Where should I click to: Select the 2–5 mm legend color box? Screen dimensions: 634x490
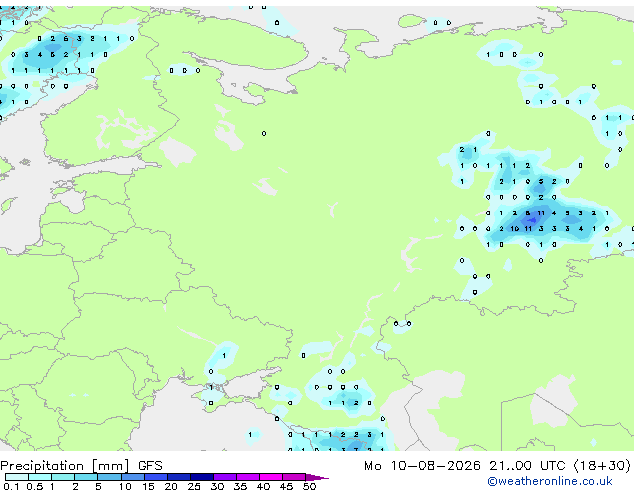[86, 477]
